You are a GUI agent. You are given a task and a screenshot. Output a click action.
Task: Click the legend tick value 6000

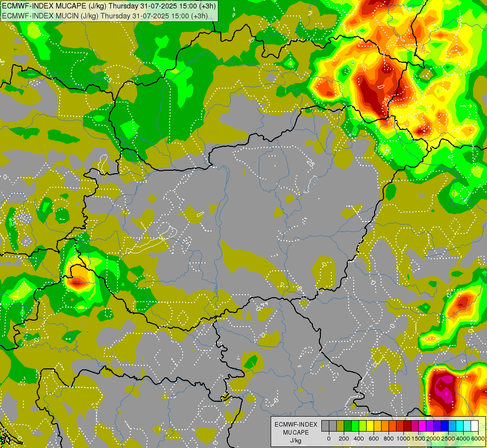[478, 439]
